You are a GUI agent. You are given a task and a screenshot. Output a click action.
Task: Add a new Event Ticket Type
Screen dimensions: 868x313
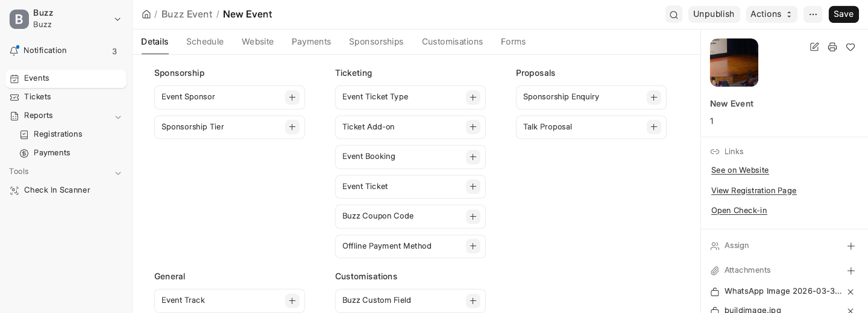coord(473,98)
